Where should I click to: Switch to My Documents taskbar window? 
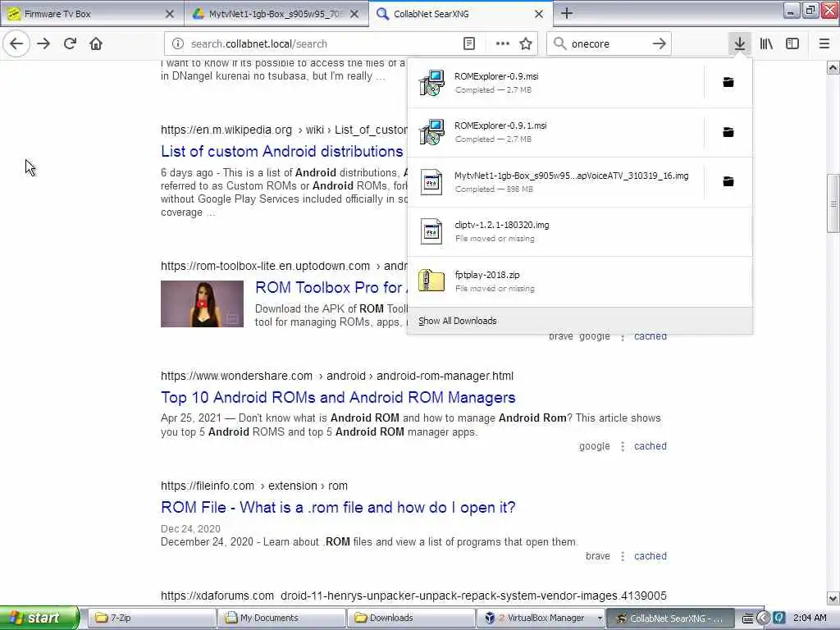(x=281, y=618)
